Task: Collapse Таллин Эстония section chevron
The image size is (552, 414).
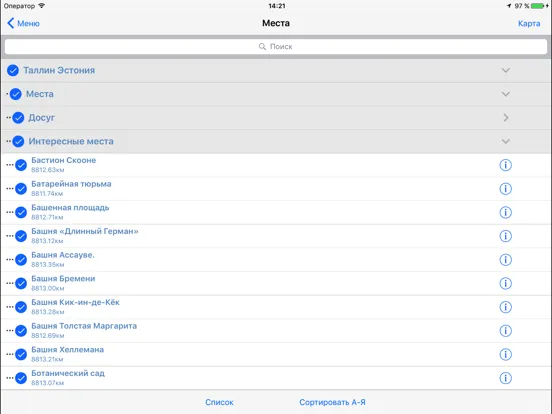Action: (x=506, y=70)
